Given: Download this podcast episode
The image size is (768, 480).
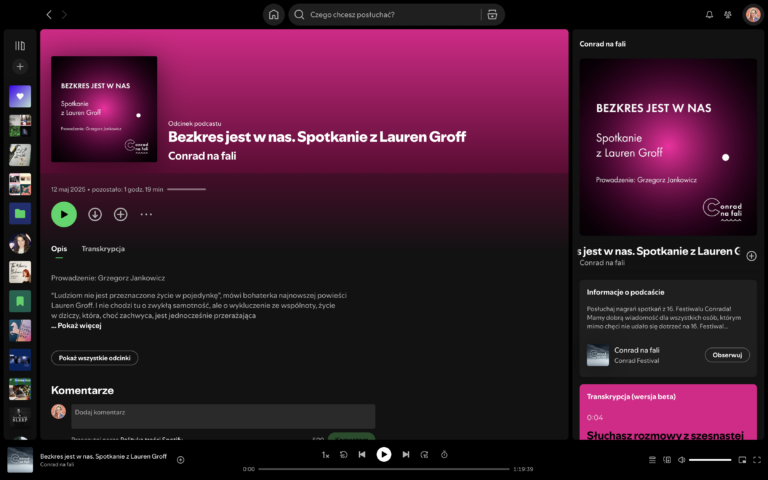Looking at the screenshot, I should click(95, 214).
